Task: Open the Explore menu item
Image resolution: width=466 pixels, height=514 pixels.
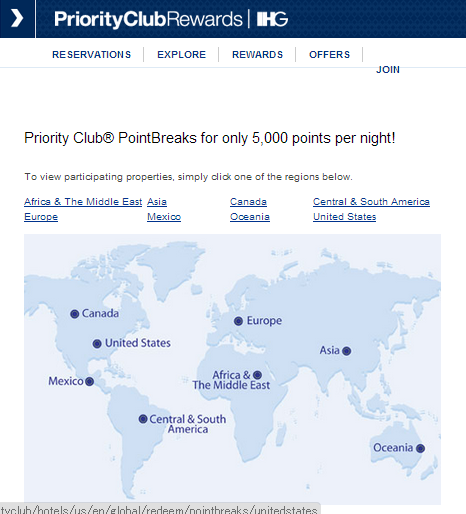Action: coord(182,55)
